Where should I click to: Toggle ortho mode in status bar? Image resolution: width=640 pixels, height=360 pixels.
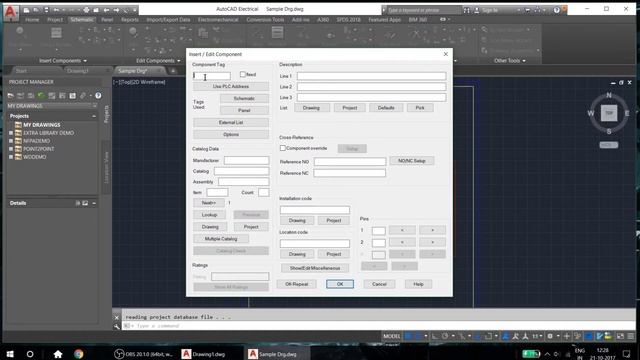[434, 336]
